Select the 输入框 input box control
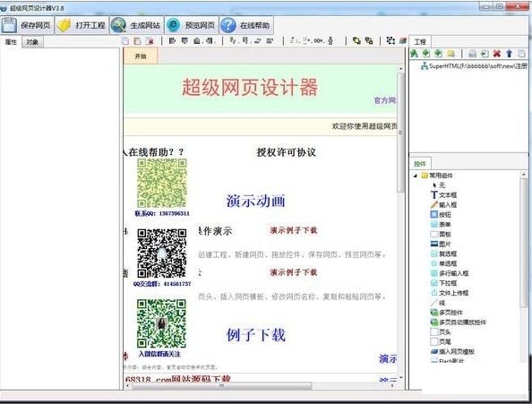The width and height of the screenshot is (532, 404). coord(444,205)
